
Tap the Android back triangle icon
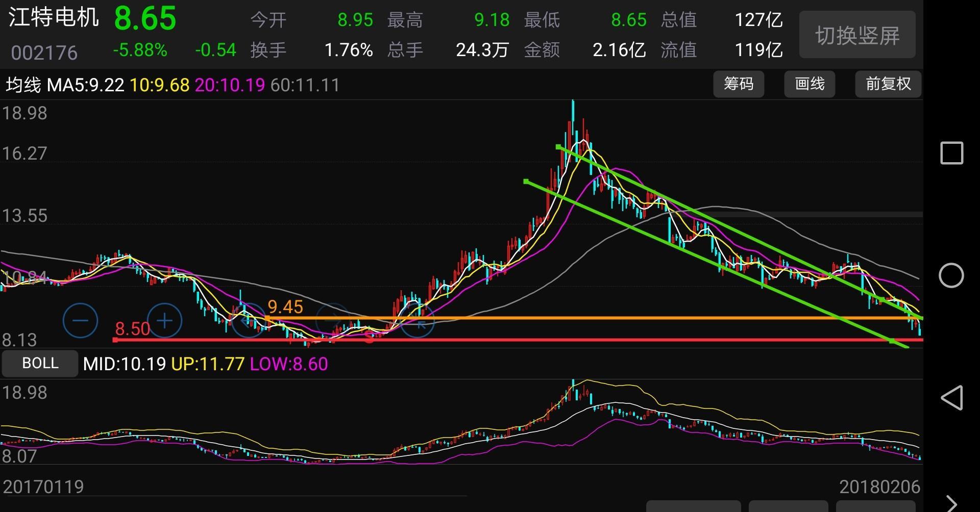[951, 398]
